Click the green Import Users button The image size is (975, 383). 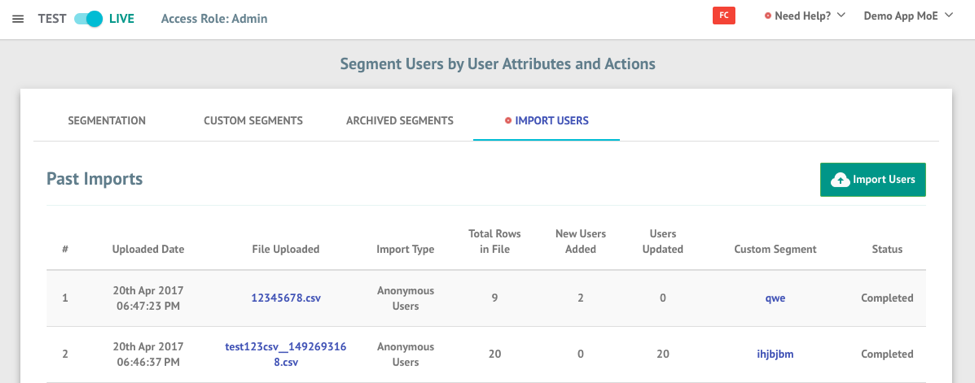(x=873, y=180)
